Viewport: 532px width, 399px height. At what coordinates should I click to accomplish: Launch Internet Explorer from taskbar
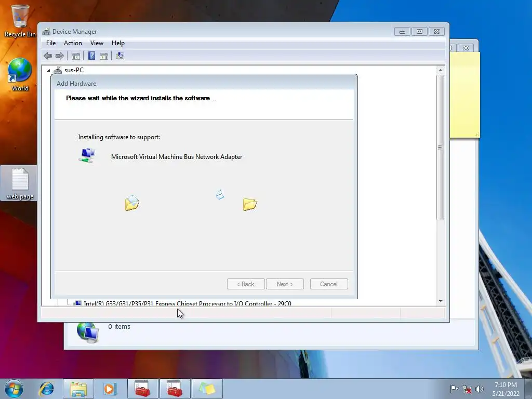tap(46, 389)
